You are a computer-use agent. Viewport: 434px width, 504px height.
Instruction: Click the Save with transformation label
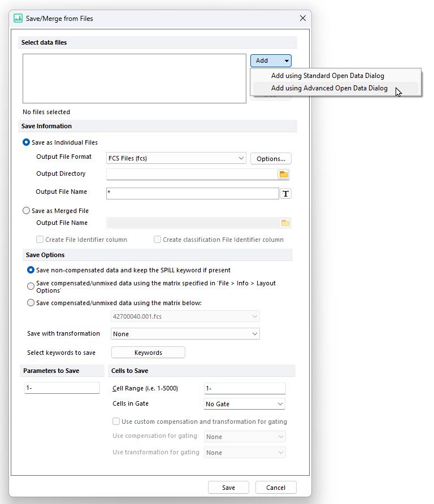(64, 333)
